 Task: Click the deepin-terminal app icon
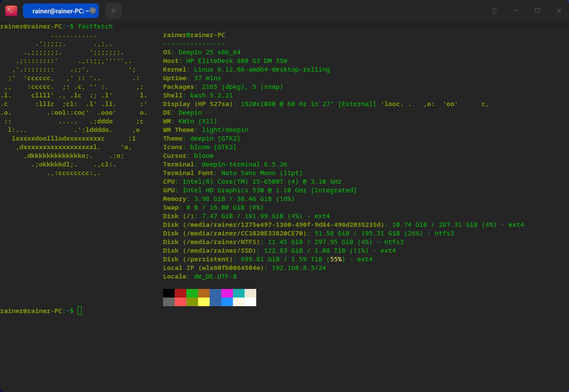[11, 11]
